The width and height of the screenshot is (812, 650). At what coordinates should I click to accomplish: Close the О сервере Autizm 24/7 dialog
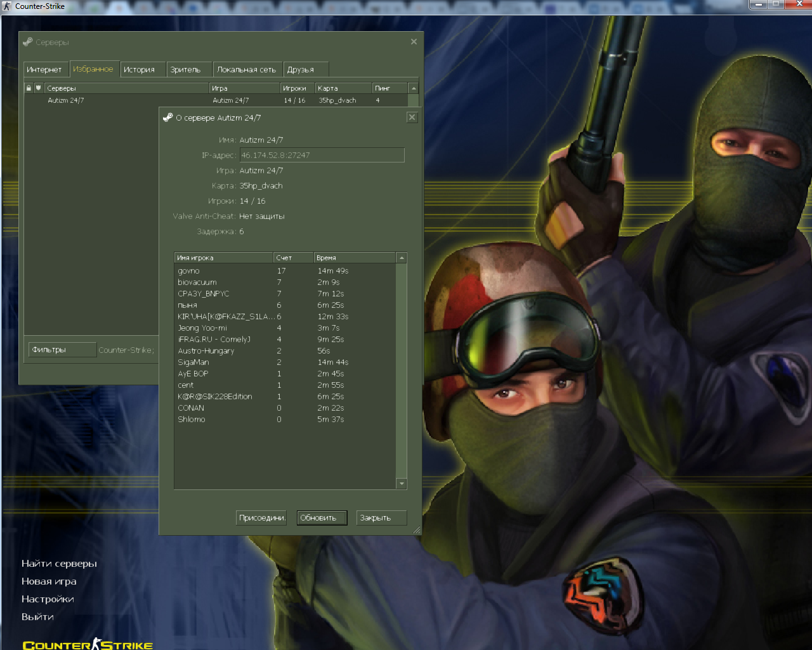pyautogui.click(x=412, y=117)
